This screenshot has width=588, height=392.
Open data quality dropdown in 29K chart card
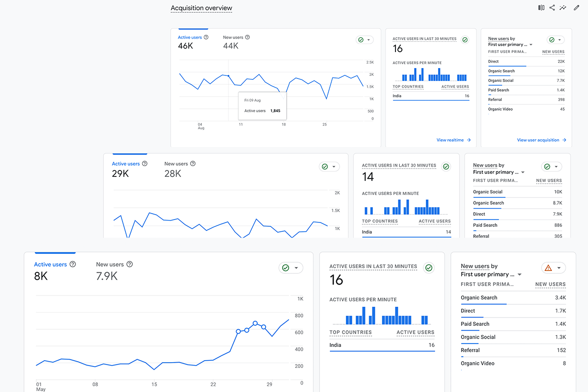tap(329, 167)
